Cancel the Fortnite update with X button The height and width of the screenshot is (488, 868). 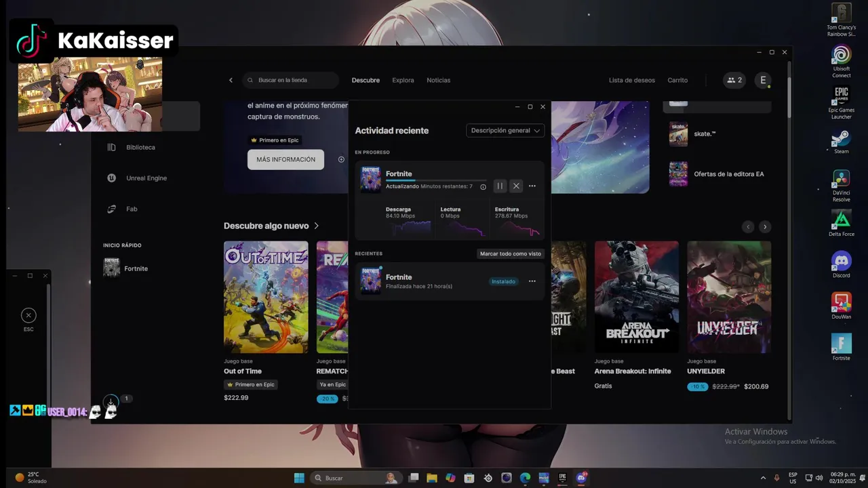[516, 186]
